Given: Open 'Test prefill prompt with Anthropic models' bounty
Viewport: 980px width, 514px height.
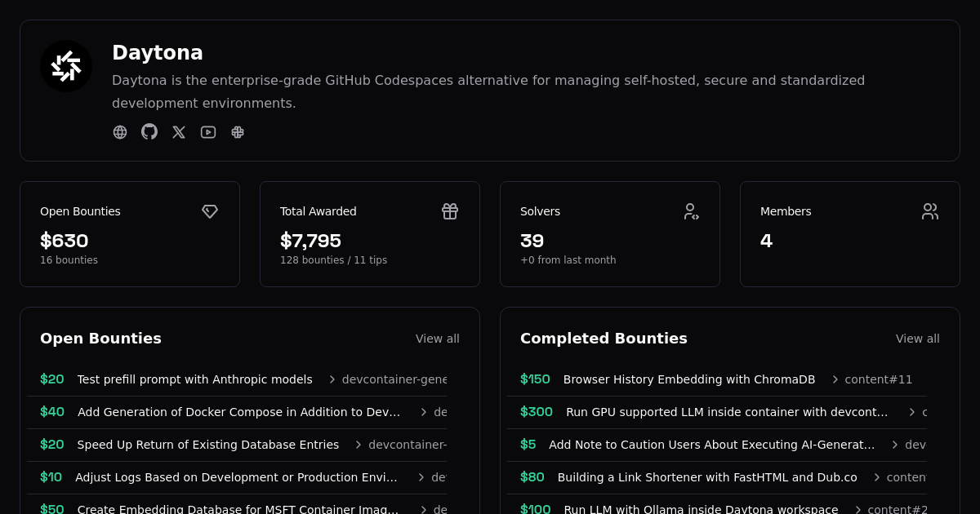Looking at the screenshot, I should pyautogui.click(x=194, y=379).
